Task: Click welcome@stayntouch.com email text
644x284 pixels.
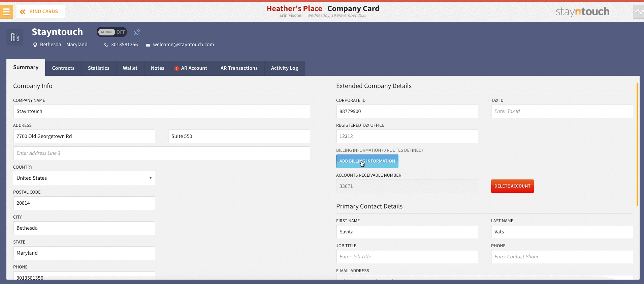Action: [184, 45]
